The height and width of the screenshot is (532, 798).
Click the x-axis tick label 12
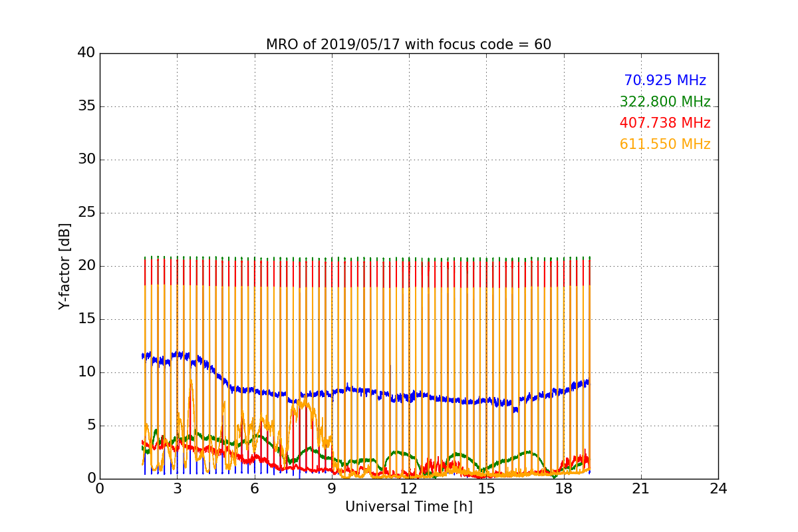409,489
